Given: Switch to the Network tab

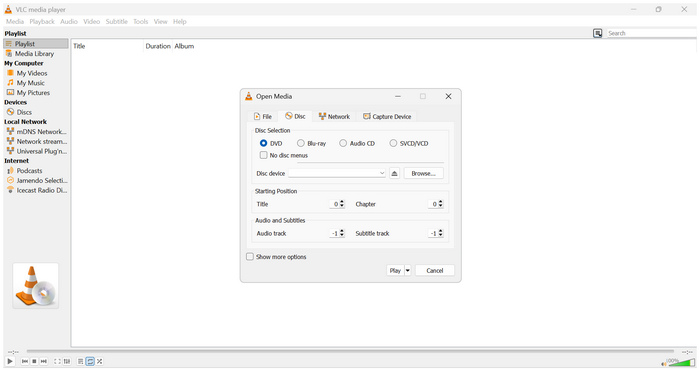Looking at the screenshot, I should pyautogui.click(x=334, y=117).
